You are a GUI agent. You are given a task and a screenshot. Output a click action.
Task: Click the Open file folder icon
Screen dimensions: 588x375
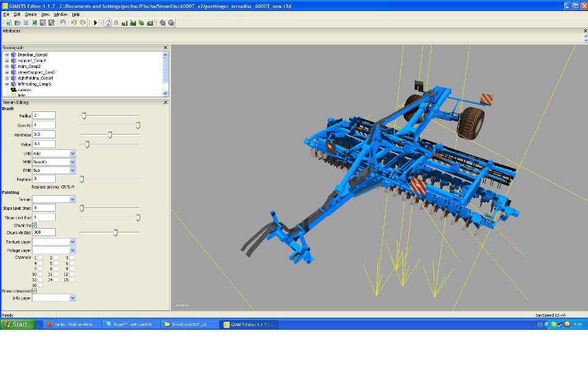pyautogui.click(x=17, y=23)
